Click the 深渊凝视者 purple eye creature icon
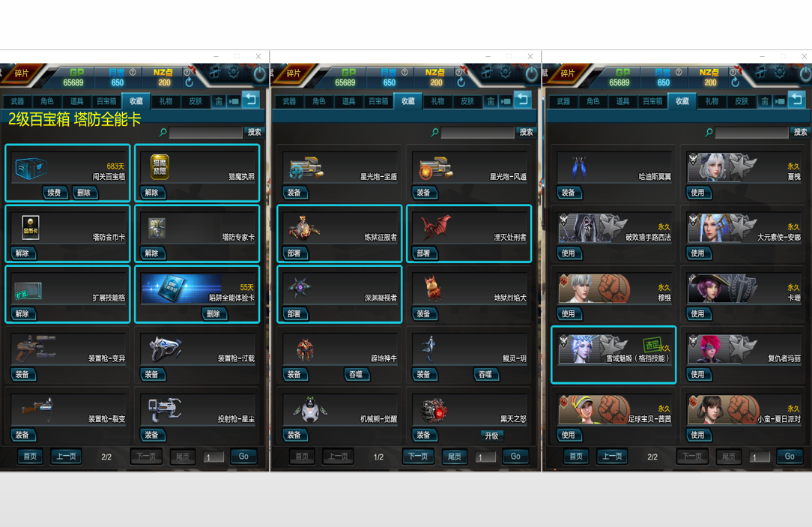This screenshot has height=527, width=812. click(300, 287)
